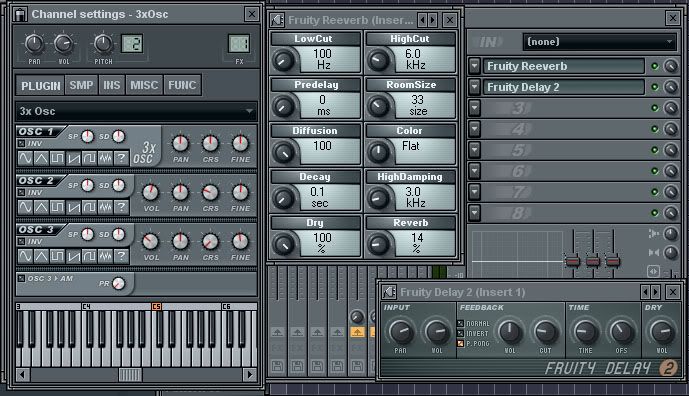Select triangle wave shape for OSC 1

point(41,158)
